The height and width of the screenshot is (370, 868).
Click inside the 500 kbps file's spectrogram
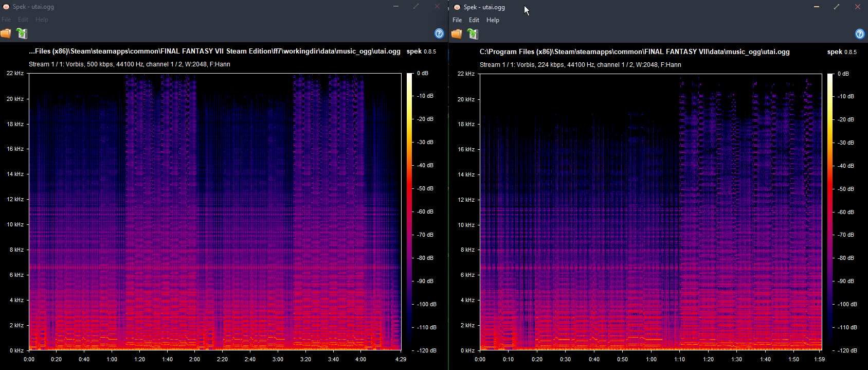214,211
